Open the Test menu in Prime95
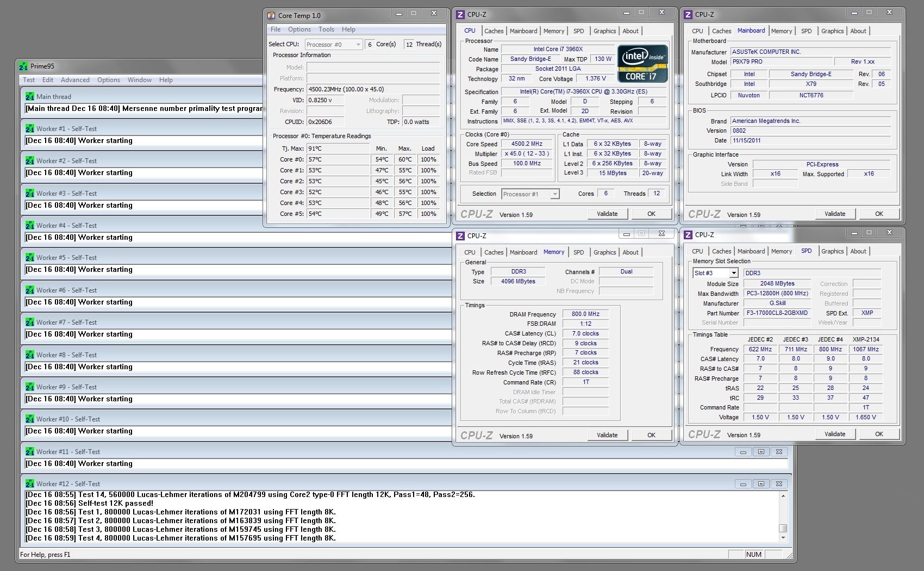Viewport: 924px width, 571px height. click(29, 80)
